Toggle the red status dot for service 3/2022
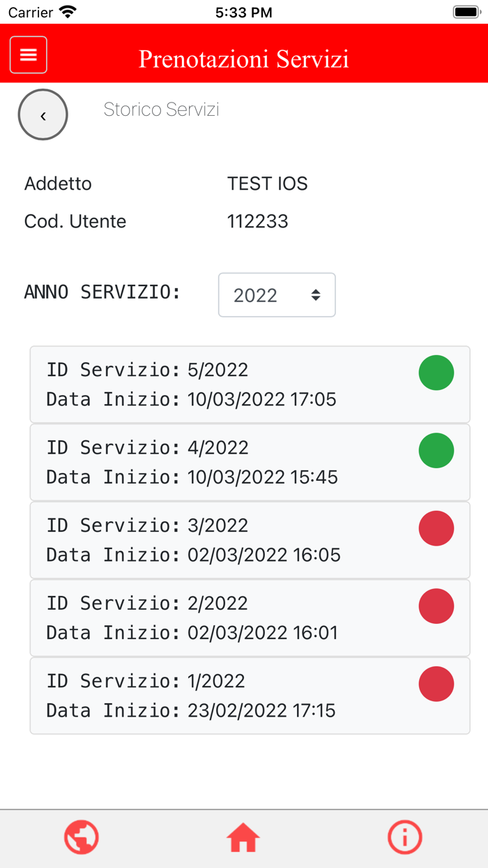 (x=436, y=528)
